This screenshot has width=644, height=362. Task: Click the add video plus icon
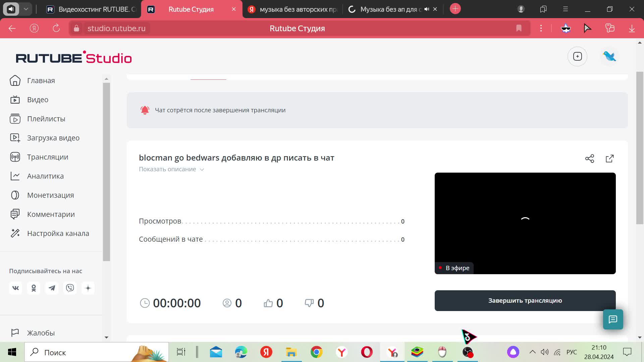tap(577, 56)
